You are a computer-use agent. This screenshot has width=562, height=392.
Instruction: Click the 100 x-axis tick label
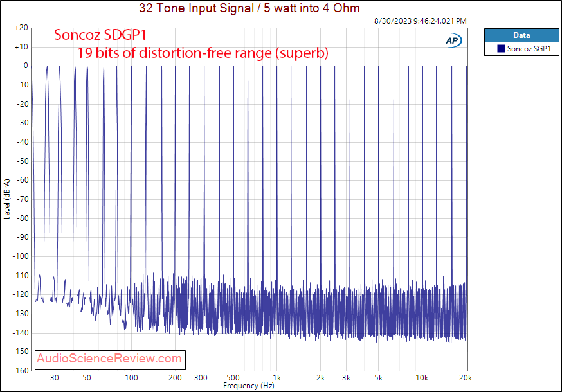pyautogui.click(x=131, y=378)
